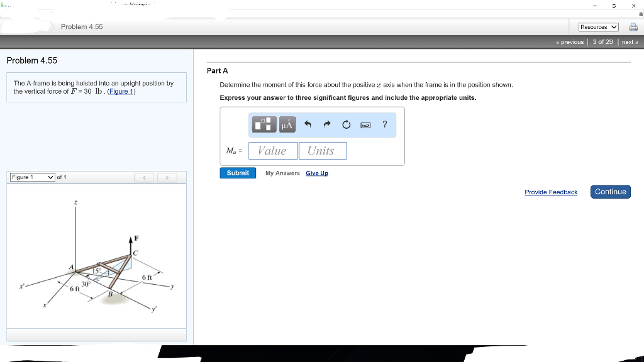Return to previous problem via previous link
644x362 pixels.
click(x=569, y=41)
